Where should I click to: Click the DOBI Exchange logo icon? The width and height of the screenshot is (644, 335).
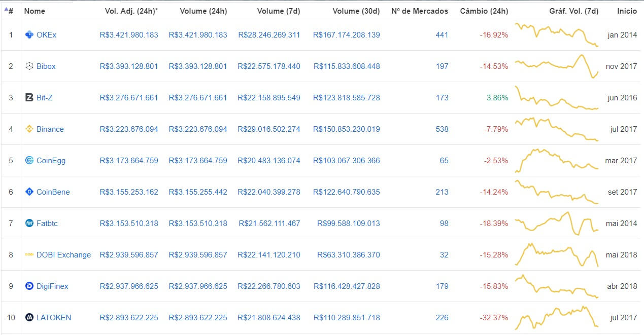pyautogui.click(x=29, y=254)
